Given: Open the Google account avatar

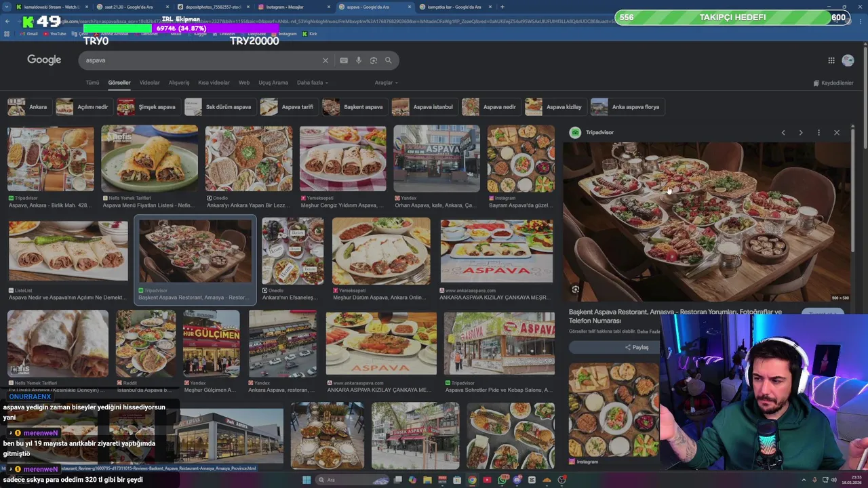Looking at the screenshot, I should point(848,60).
